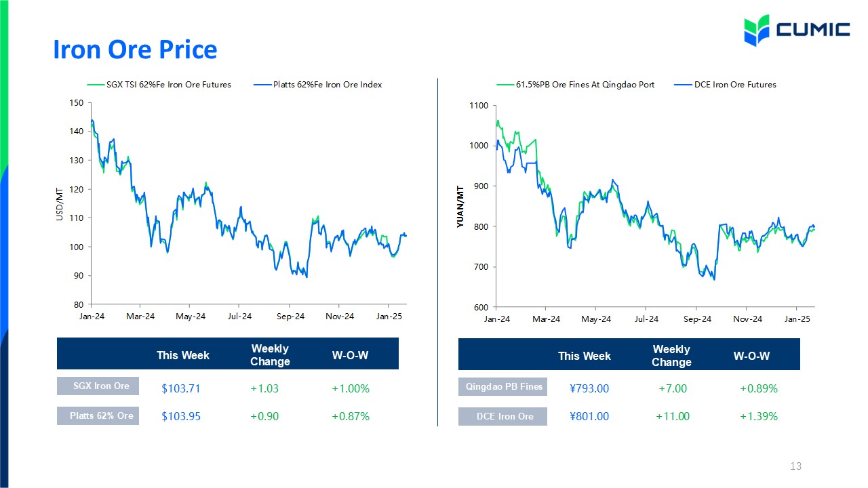The width and height of the screenshot is (868, 488).
Task: Click the CUMIC logo icon
Action: click(757, 30)
